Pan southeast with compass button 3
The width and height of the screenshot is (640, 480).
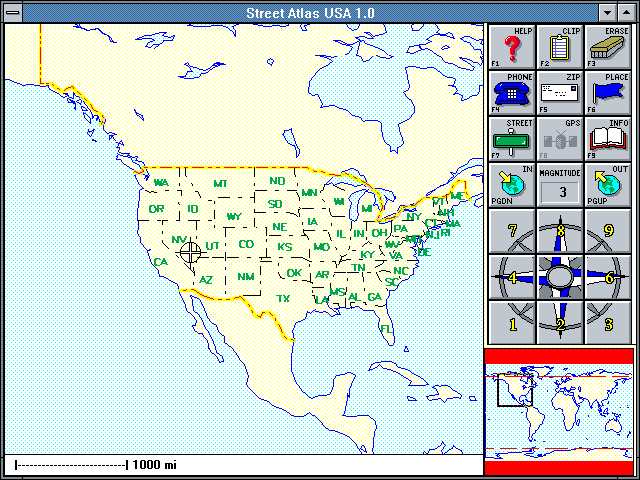(608, 323)
